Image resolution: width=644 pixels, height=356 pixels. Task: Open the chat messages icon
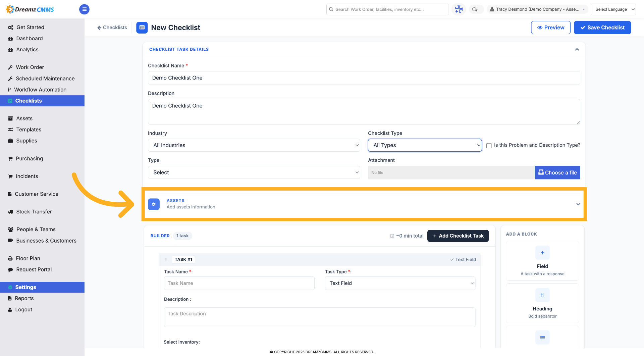click(475, 9)
